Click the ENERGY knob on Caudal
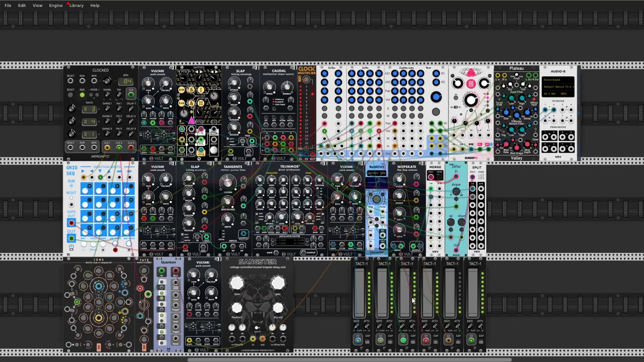 [287, 87]
